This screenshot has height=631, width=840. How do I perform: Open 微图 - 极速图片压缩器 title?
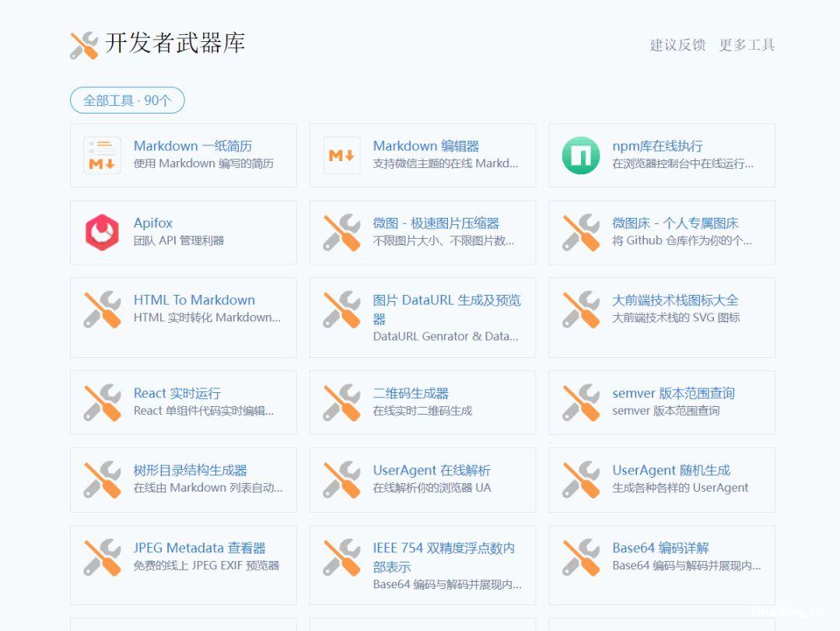click(436, 223)
